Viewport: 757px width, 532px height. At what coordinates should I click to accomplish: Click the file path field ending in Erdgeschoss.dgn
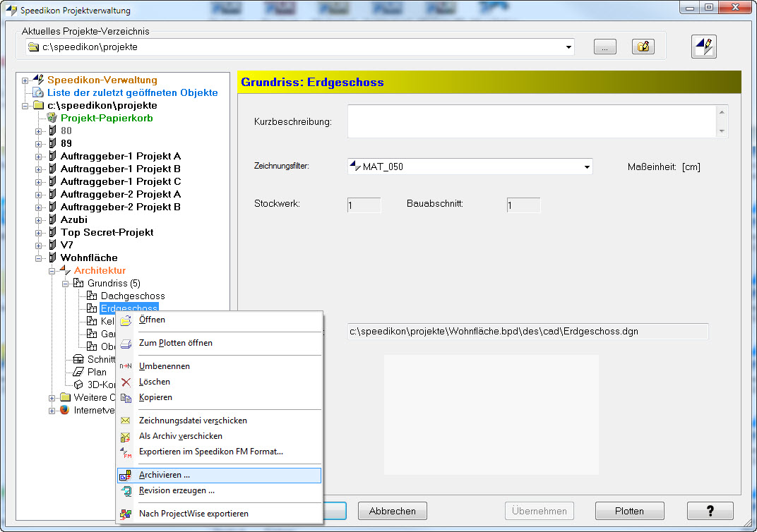point(527,332)
